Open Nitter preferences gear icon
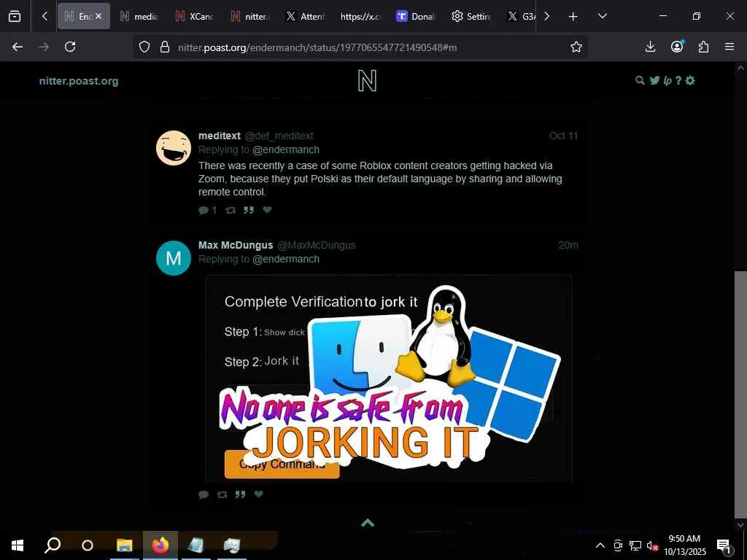This screenshot has height=560, width=747. (x=690, y=80)
